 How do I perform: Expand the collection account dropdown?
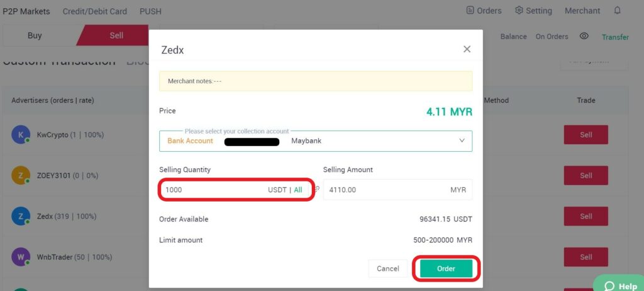point(462,140)
